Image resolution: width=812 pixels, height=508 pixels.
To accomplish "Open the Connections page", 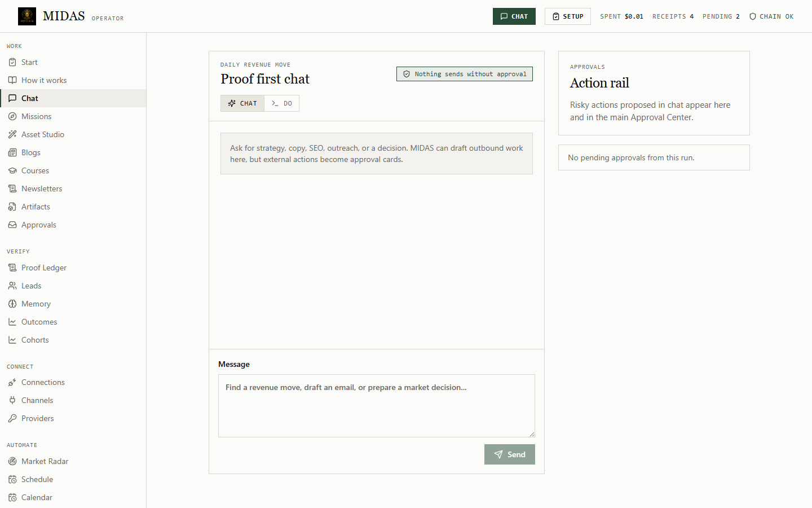I will [x=73, y=382].
